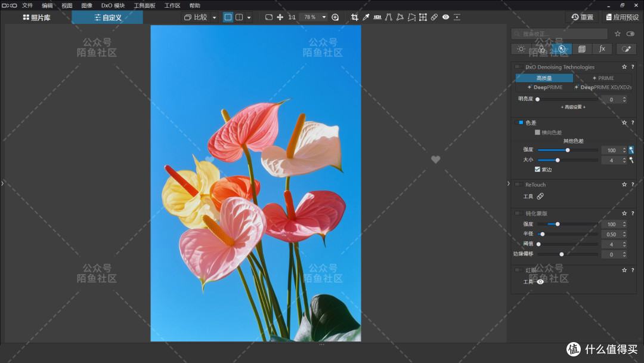Open the view mode dropdown arrow
This screenshot has width=644, height=363.
point(249,18)
